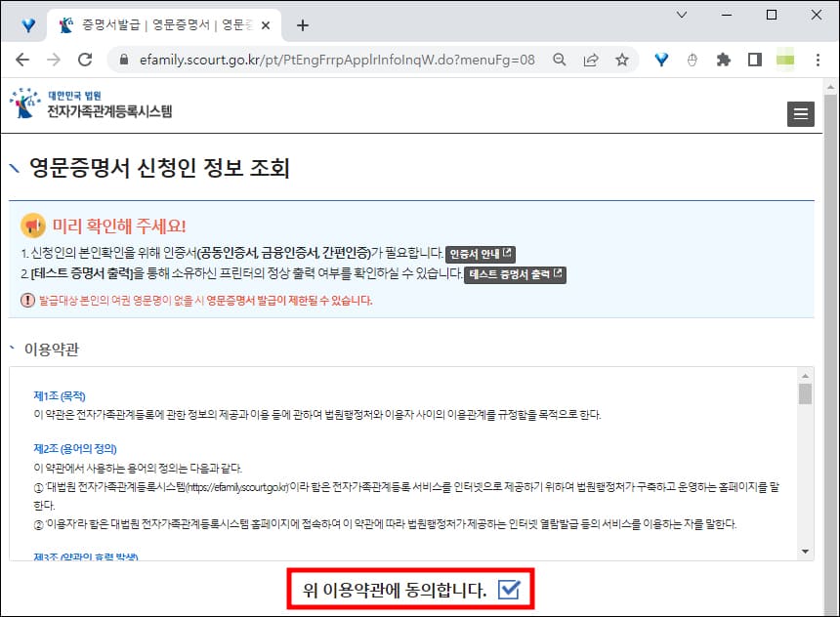Click the share icon in the address bar
The width and height of the screenshot is (840, 617).
click(591, 60)
